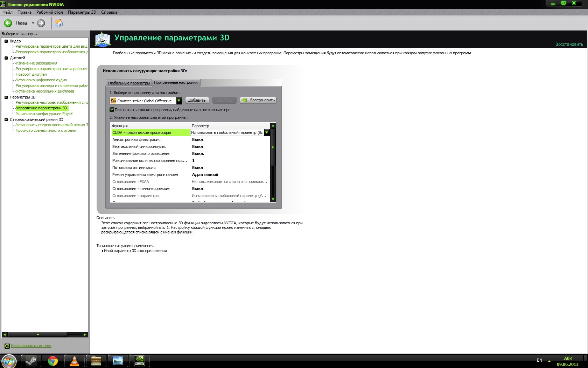The width and height of the screenshot is (588, 368).
Task: Select Вертикальный синхроимпульс setting
Action: coord(190,146)
